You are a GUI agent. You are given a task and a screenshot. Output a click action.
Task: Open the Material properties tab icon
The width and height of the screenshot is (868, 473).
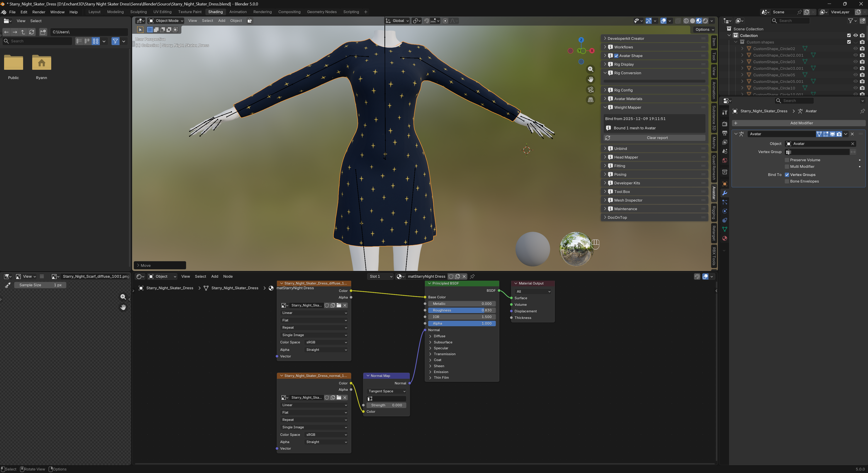725,238
